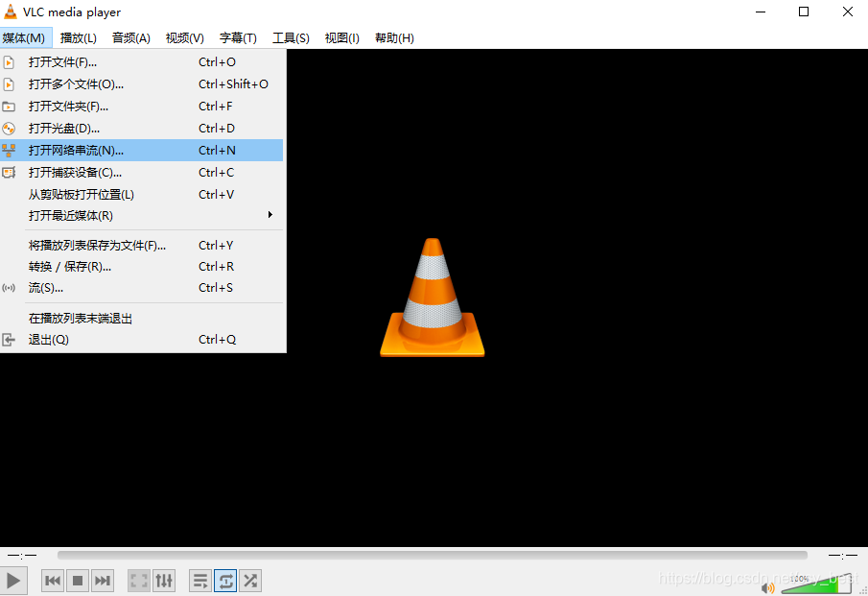
Task: Stop playback with the stop button
Action: 78,581
